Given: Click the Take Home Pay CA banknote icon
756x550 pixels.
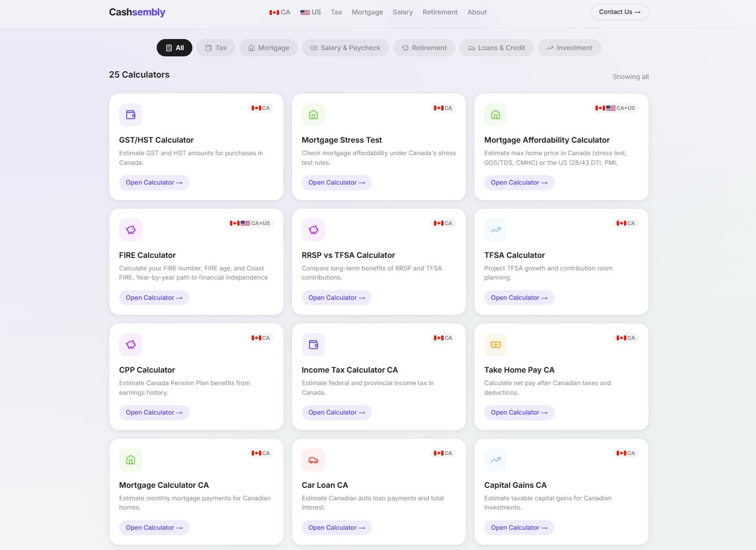Looking at the screenshot, I should pos(496,345).
